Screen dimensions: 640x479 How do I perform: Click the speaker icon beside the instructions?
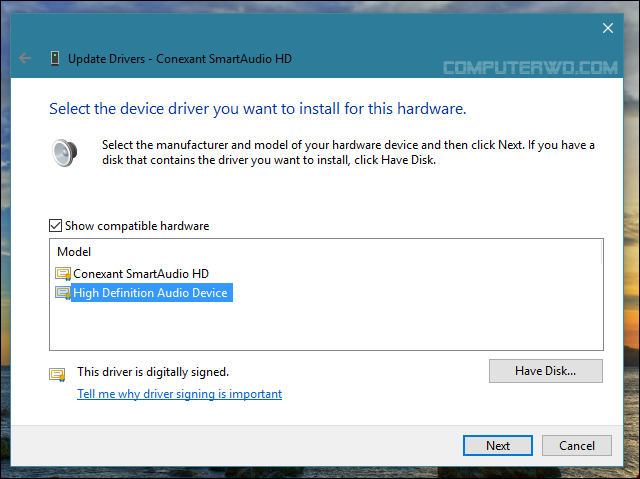[x=64, y=153]
